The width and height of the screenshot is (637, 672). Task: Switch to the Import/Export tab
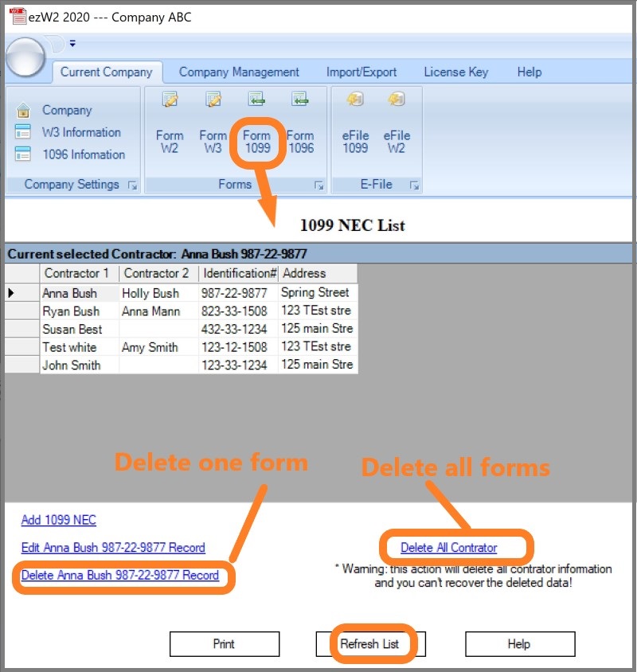coord(361,72)
